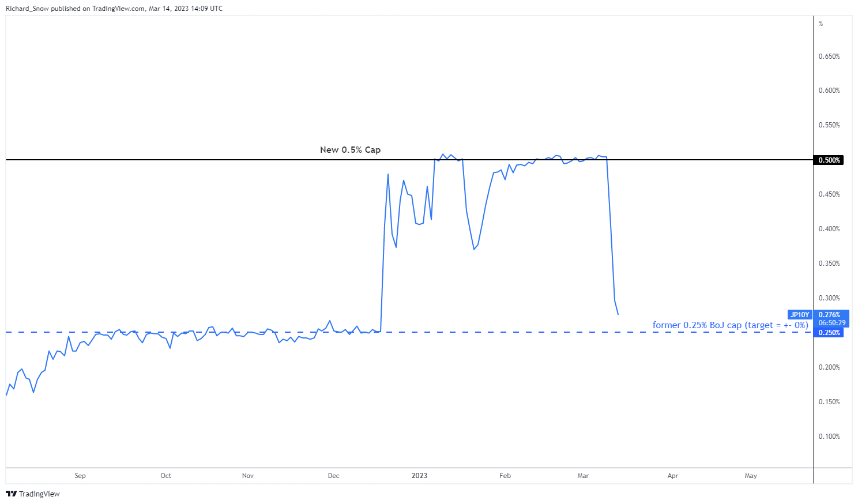Click the 0.276% current price label

(829, 315)
